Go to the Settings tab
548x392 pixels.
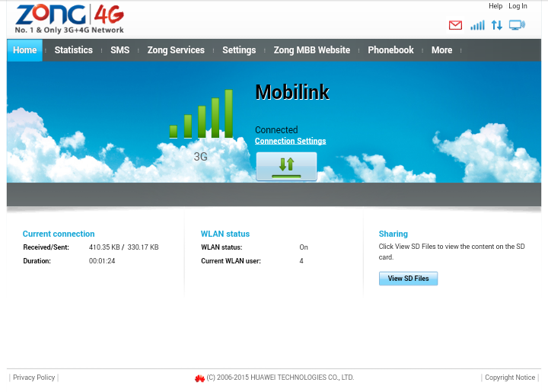(239, 50)
